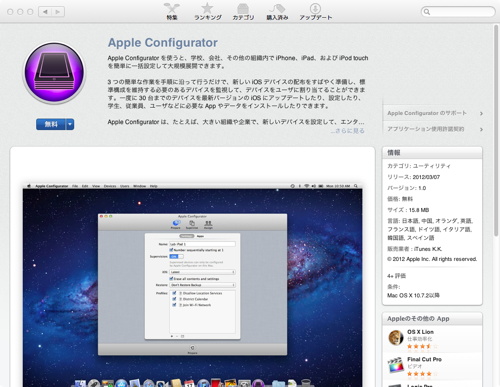
Task: Click Final Cut Pro star rating
Action: [422, 374]
